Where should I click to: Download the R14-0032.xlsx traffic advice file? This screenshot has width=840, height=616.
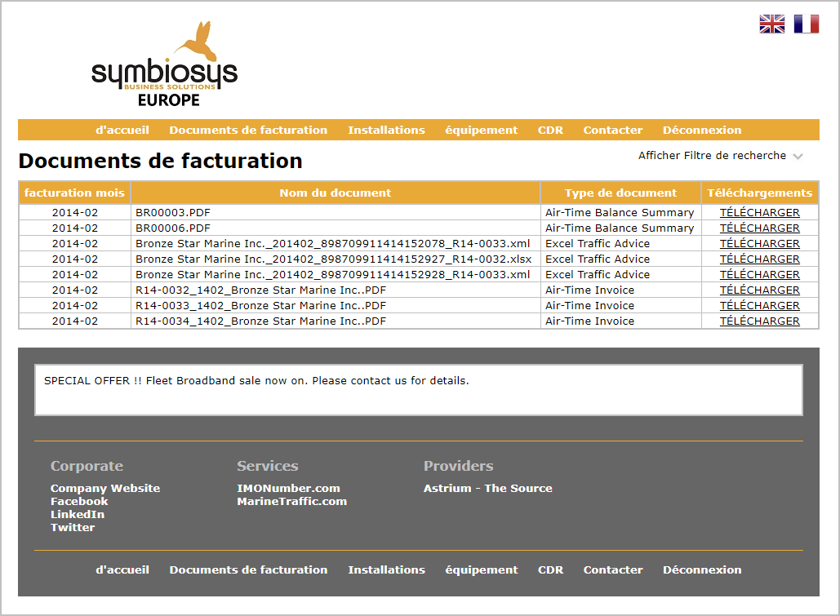pos(759,259)
